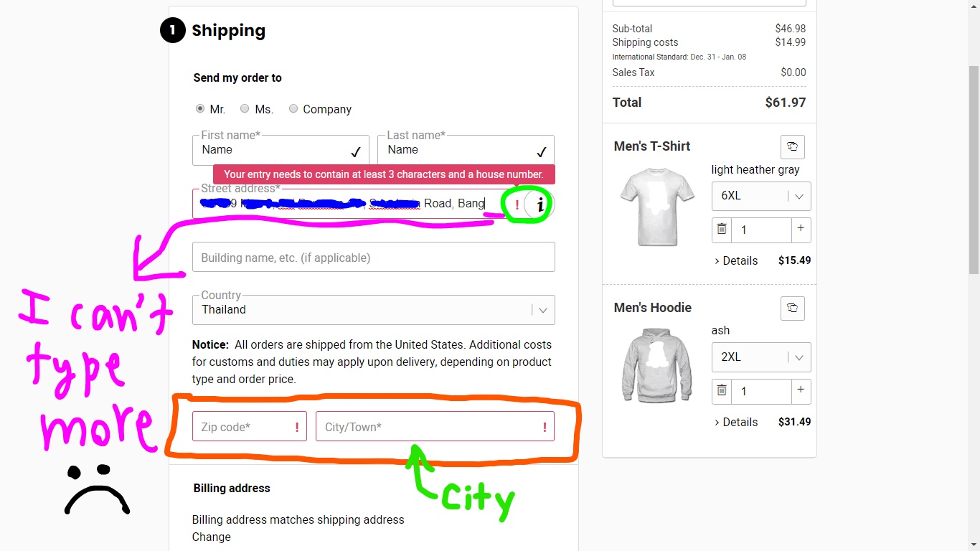Expand Details for Men's T-Shirt
Screen dimensions: 980x551
coord(736,260)
